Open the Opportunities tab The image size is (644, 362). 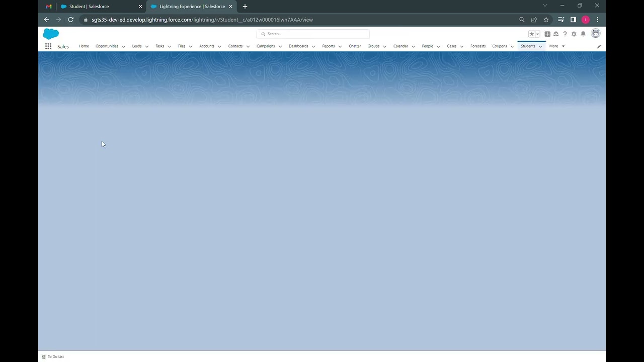(107, 46)
